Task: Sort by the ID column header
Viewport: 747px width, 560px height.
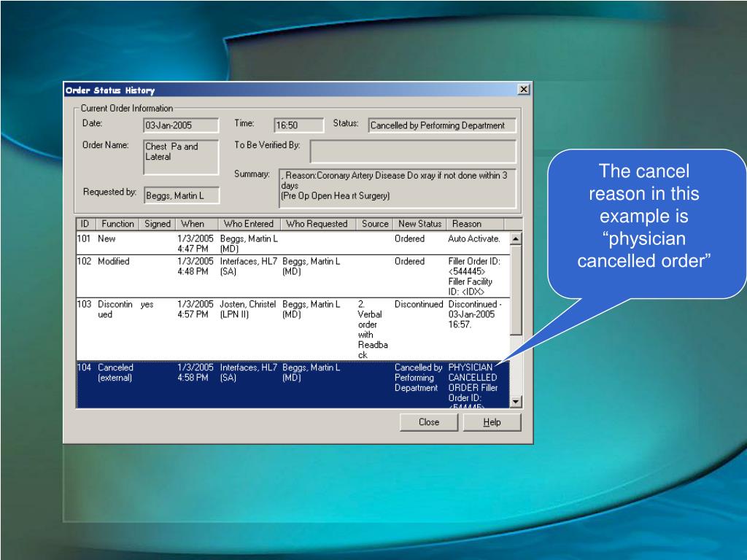Action: [85, 224]
